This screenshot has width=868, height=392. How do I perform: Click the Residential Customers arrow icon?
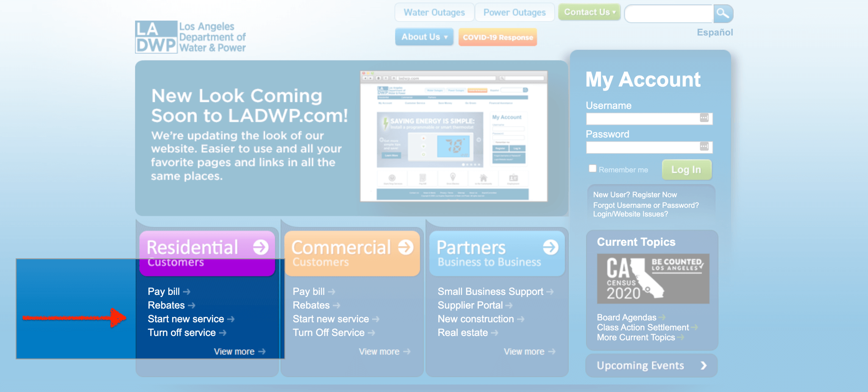click(261, 247)
